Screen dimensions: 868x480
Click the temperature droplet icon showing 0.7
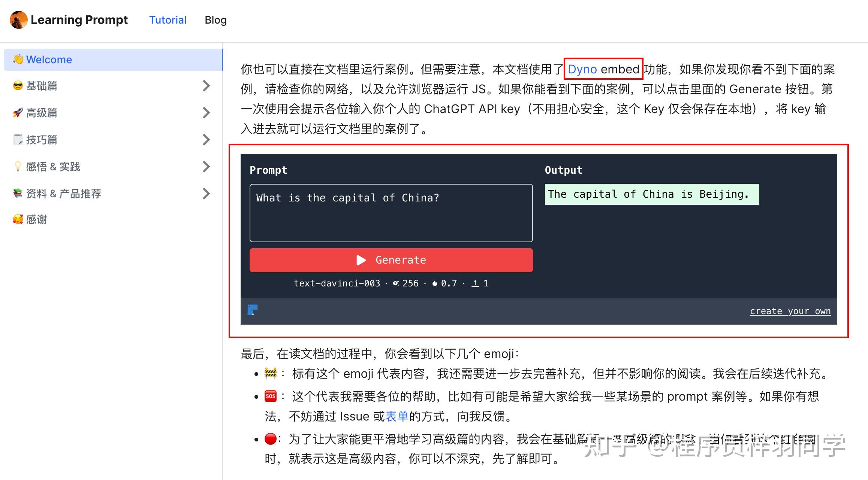435,283
